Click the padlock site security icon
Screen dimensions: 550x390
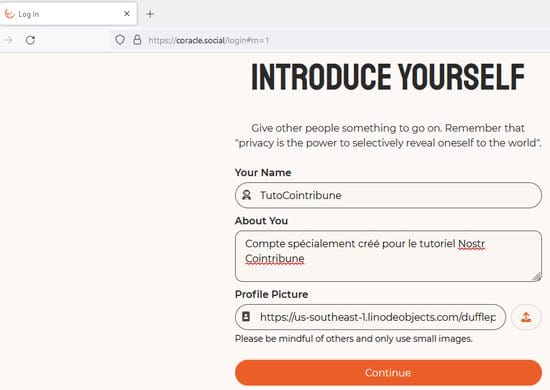coord(137,40)
